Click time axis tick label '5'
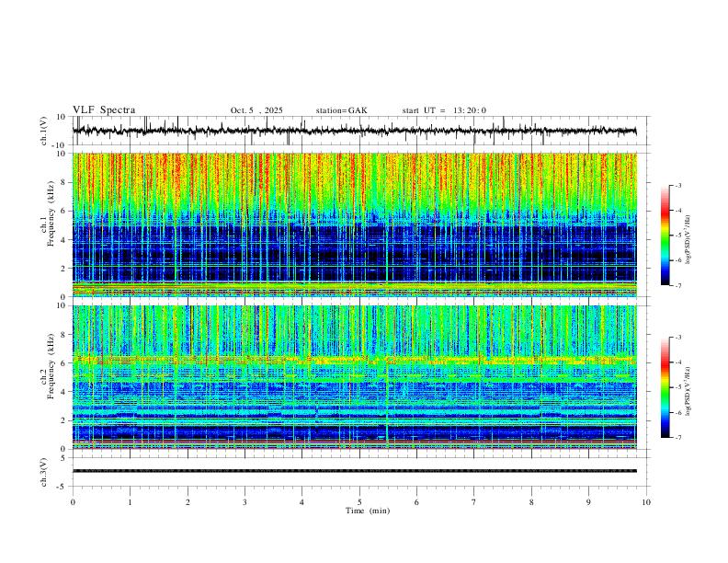 click(x=359, y=502)
